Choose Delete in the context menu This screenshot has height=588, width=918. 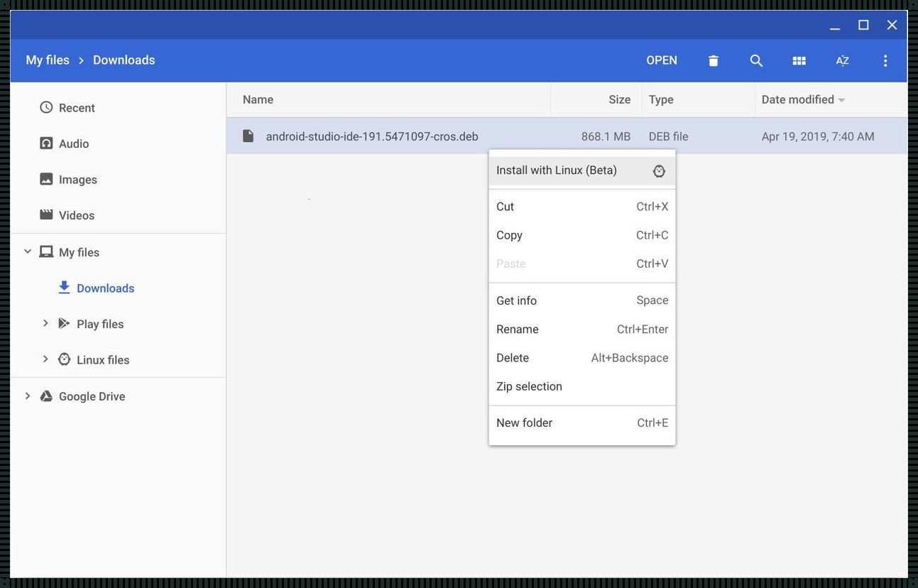pos(582,358)
